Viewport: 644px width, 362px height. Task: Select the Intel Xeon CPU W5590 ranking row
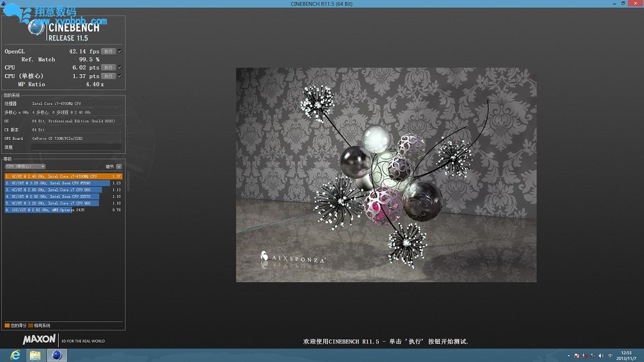coord(63,183)
